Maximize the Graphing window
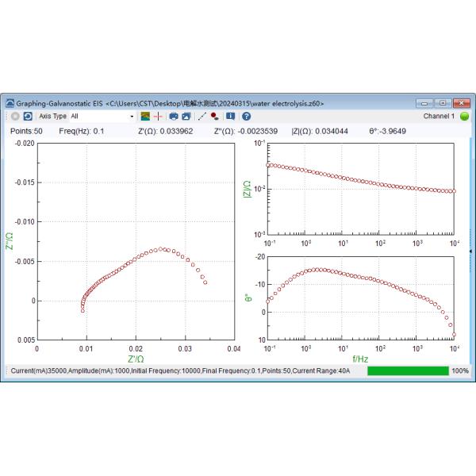Viewport: 476px width, 476px height. coord(443,103)
